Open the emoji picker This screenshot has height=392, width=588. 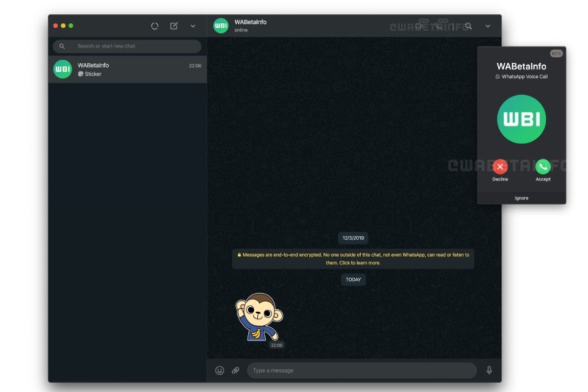[220, 370]
